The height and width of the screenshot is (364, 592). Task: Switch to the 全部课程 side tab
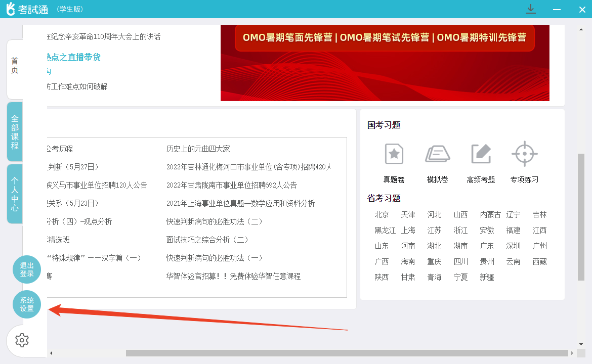coord(15,131)
